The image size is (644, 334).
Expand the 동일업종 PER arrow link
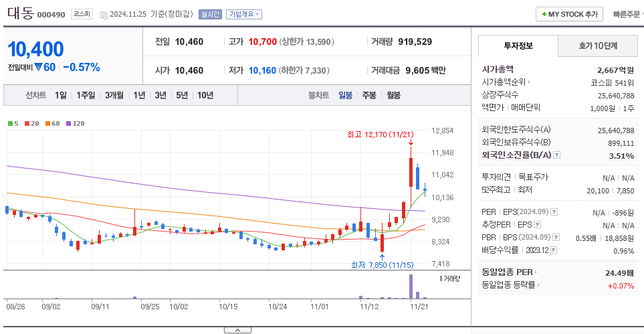(536, 272)
